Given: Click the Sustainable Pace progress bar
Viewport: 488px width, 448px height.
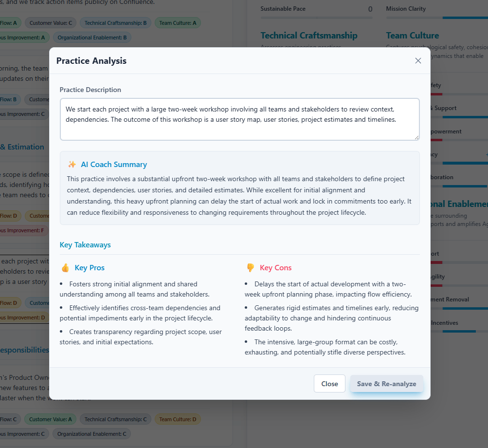Looking at the screenshot, I should click(x=316, y=18).
